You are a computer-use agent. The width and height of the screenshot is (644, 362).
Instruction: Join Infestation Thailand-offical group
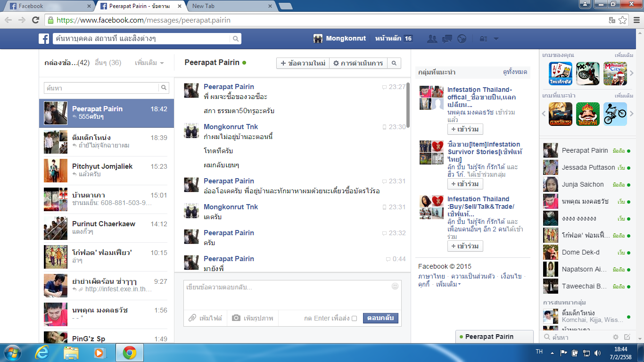coord(465,129)
